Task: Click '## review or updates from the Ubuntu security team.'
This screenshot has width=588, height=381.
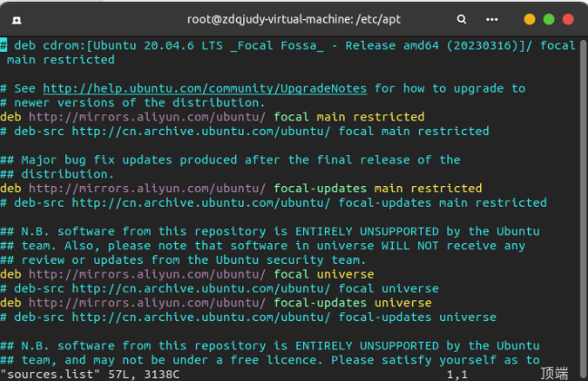Action: click(x=182, y=260)
